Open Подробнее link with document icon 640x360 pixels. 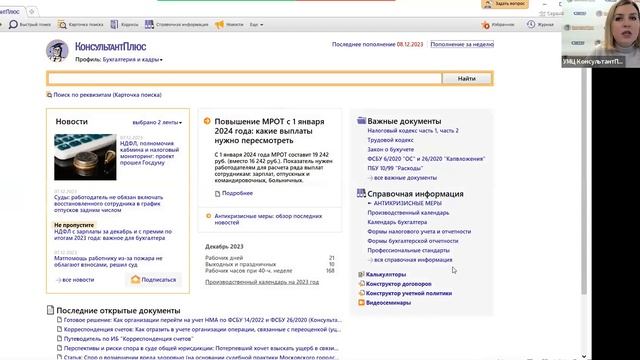[x=237, y=193]
